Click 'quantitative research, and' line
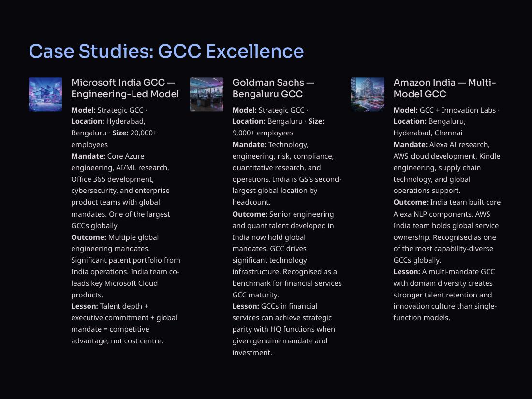The width and height of the screenshot is (532, 399). (x=277, y=168)
